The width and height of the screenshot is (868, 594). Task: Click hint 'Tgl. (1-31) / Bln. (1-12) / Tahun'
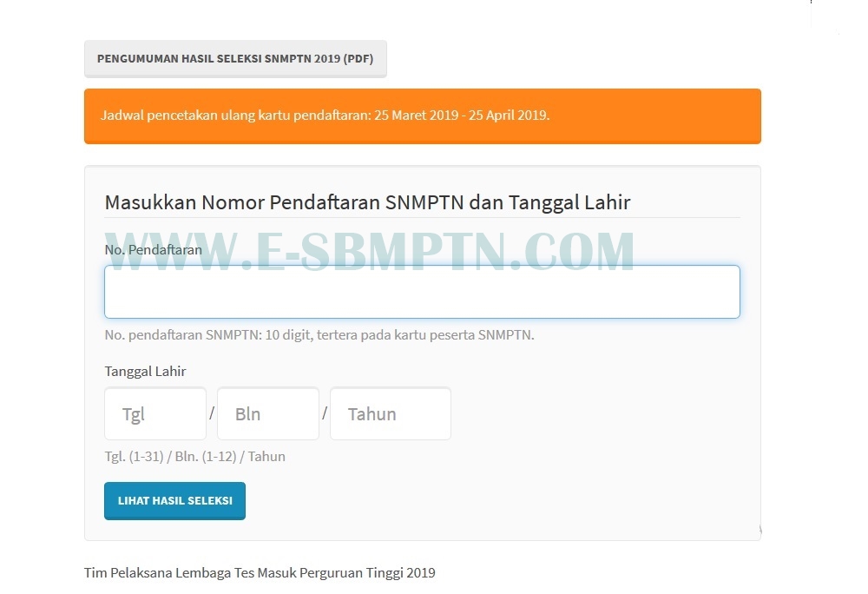pos(194,457)
